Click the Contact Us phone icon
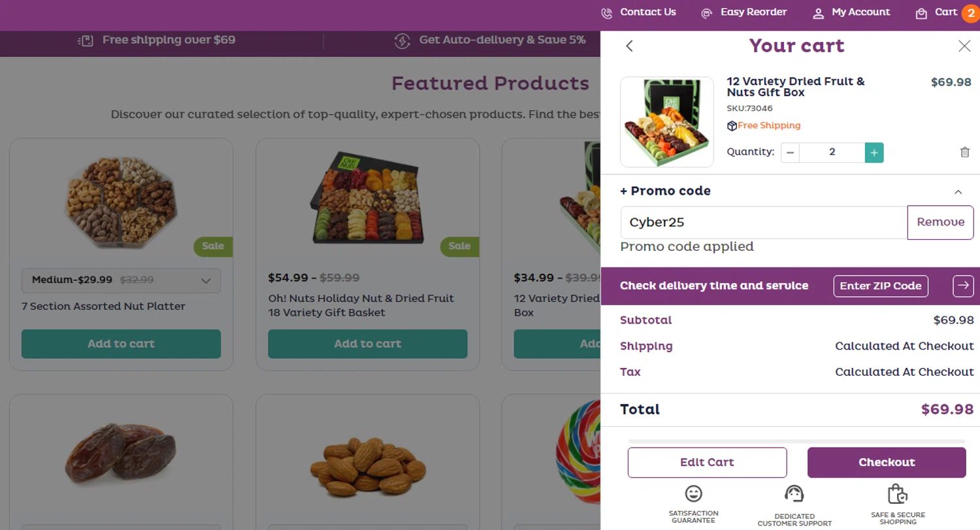The image size is (980, 530). click(x=606, y=13)
